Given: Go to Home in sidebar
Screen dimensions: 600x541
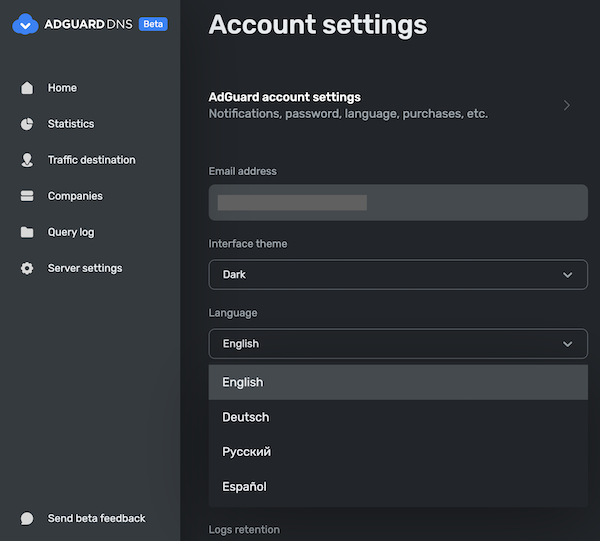Looking at the screenshot, I should (62, 88).
